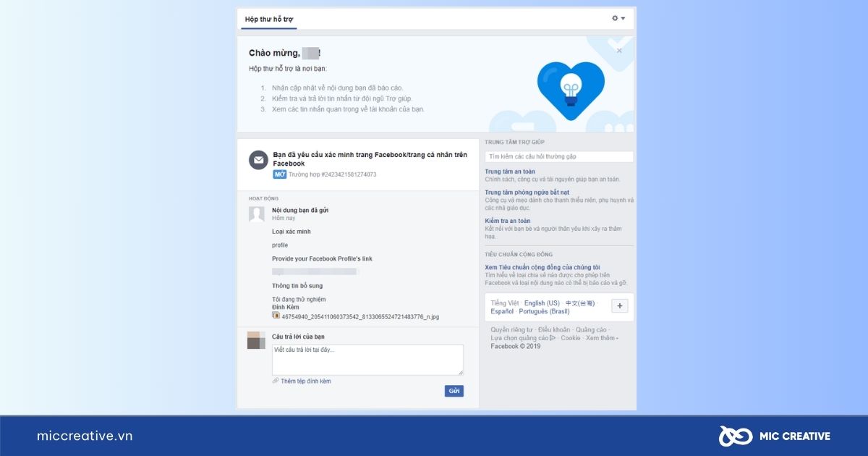Screen dimensions: 868x456
Task: Open the gear settings dropdown
Action: (618, 18)
